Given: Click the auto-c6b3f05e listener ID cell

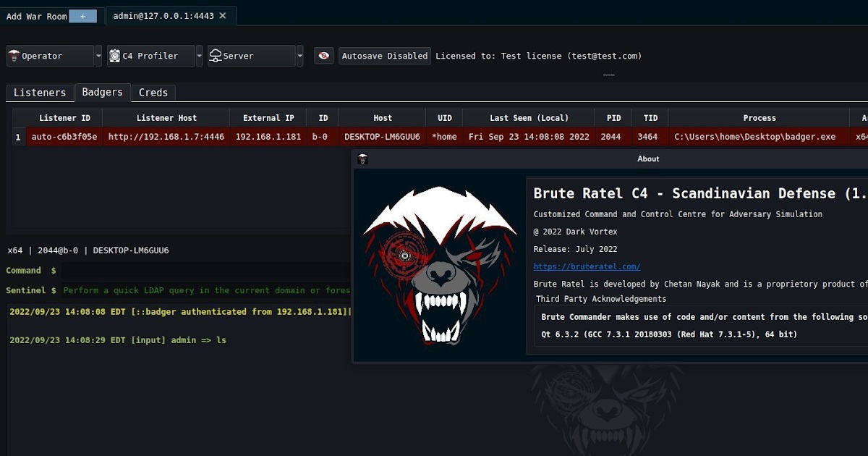Looking at the screenshot, I should click(x=65, y=136).
